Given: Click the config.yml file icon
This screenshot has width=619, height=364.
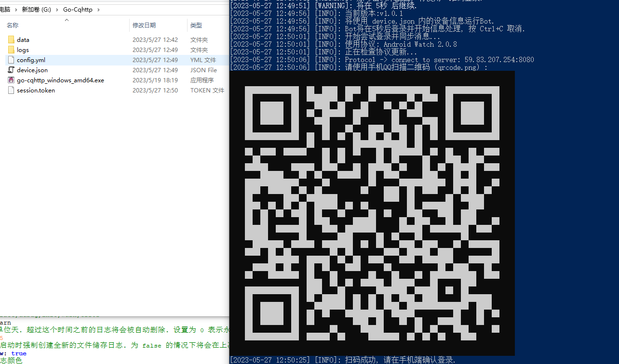Looking at the screenshot, I should point(11,60).
